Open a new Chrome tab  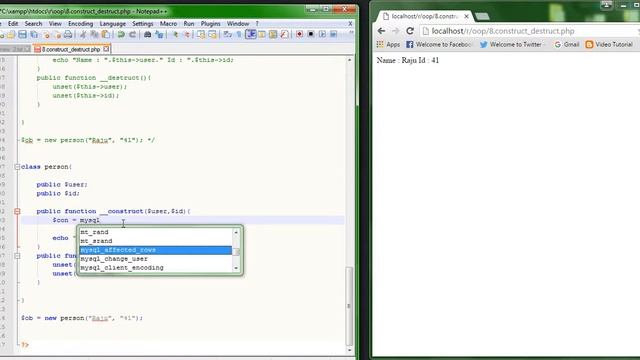click(x=482, y=16)
